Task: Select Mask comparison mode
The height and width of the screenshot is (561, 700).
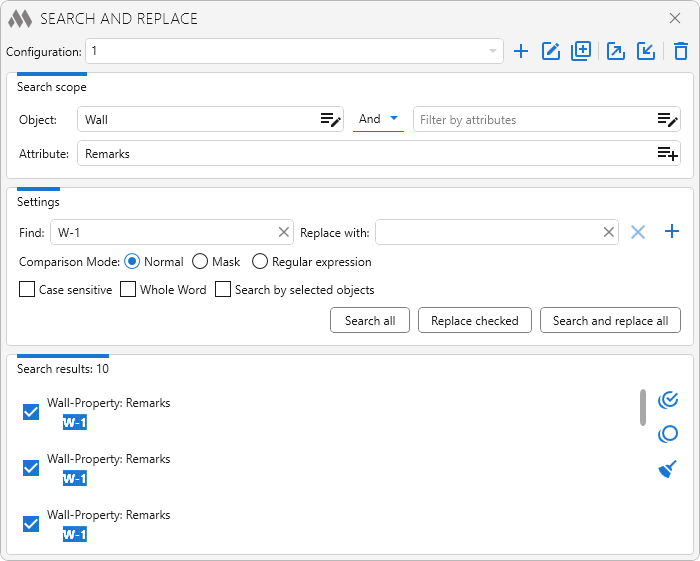Action: click(200, 262)
